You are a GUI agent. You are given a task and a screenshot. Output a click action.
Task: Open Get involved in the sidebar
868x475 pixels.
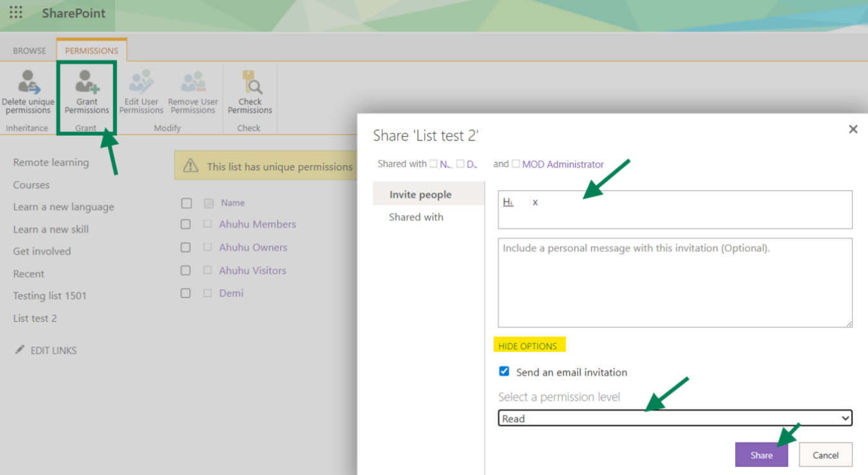pyautogui.click(x=42, y=251)
